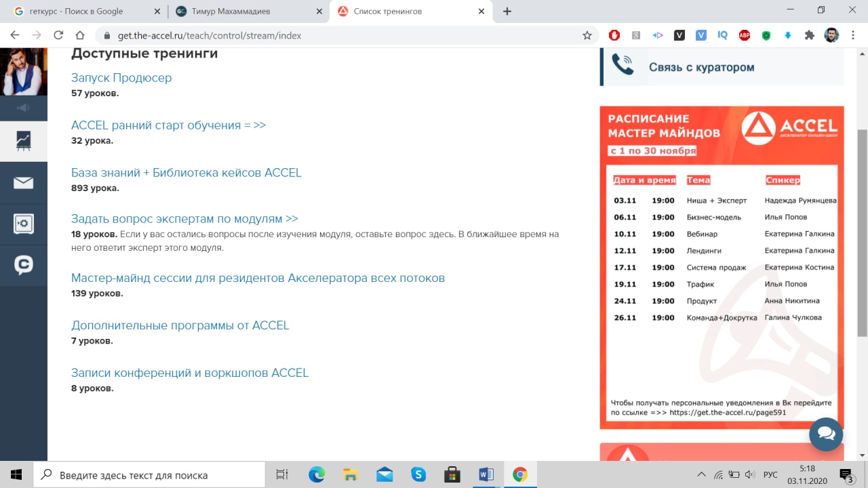This screenshot has height=488, width=868.
Task: Open the chat bubble sidebar icon
Action: coord(24,266)
